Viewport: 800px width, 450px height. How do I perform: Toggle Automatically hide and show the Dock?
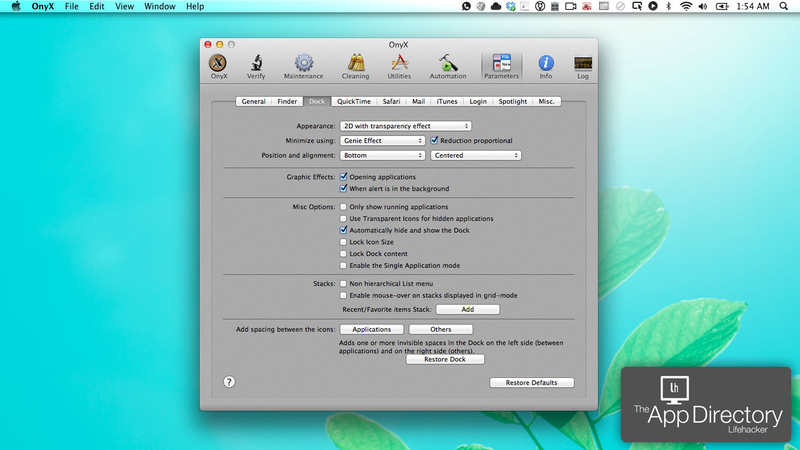pyautogui.click(x=343, y=230)
